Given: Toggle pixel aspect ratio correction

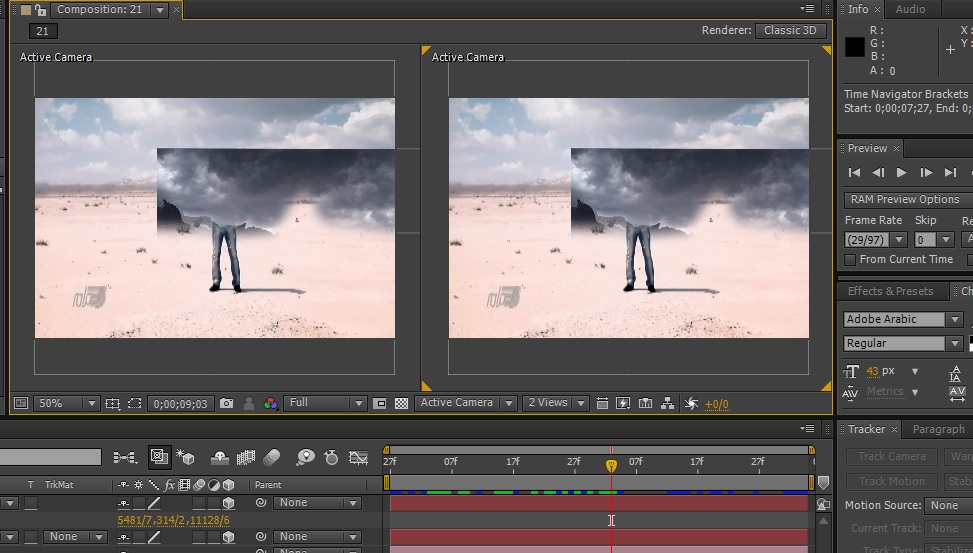Looking at the screenshot, I should point(602,403).
